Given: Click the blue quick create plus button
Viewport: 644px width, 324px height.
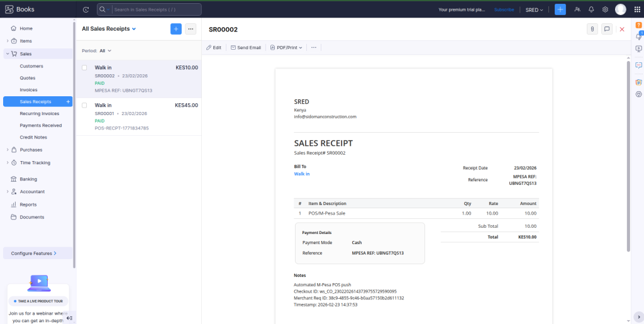Looking at the screenshot, I should click(560, 9).
